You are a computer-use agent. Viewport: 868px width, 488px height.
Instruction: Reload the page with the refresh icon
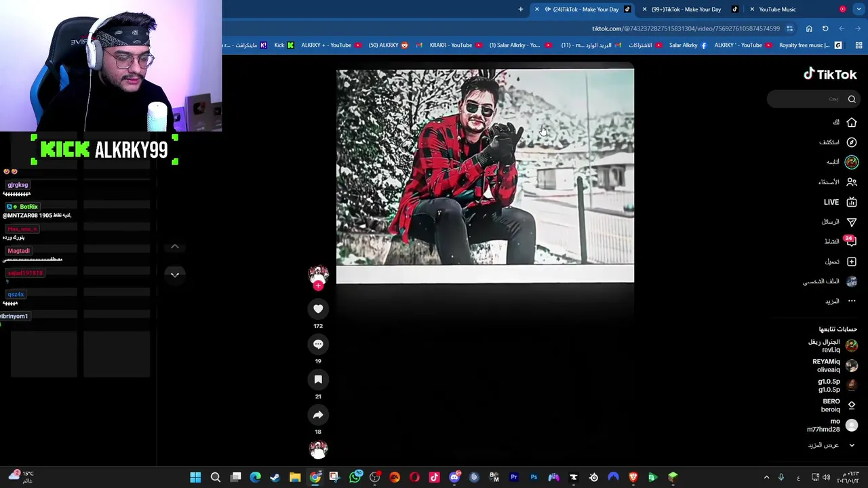825,28
